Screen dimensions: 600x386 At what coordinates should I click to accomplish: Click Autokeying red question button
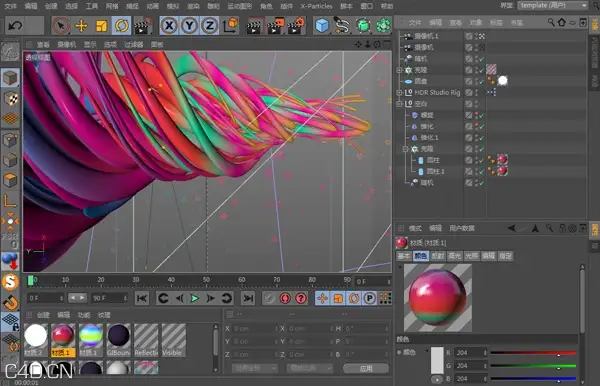click(301, 298)
